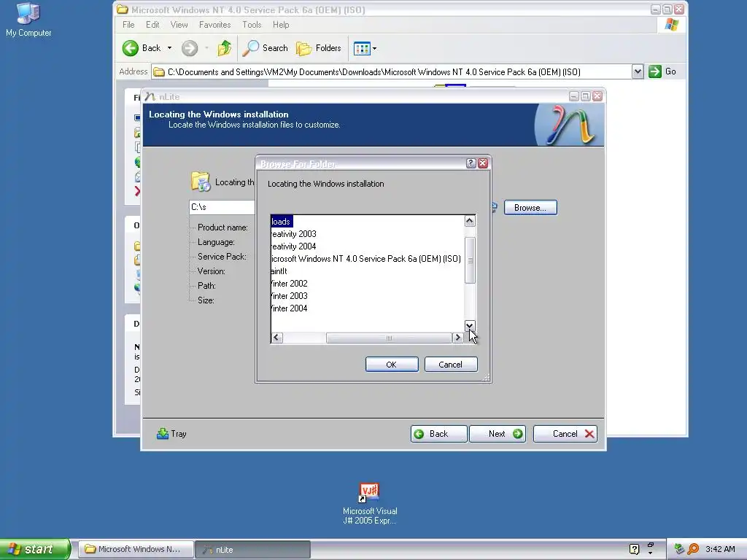
Task: Click the orange search tray icon
Action: [x=693, y=549]
